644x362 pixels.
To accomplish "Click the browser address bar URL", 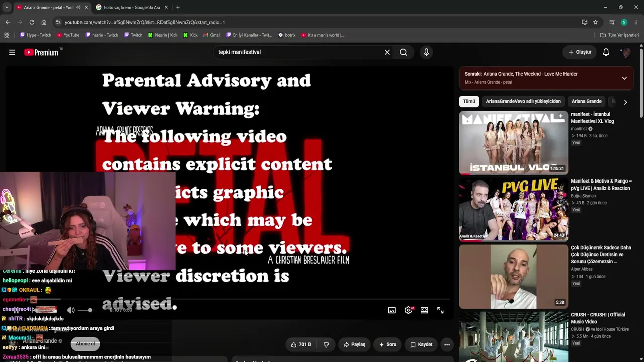I will [x=145, y=22].
